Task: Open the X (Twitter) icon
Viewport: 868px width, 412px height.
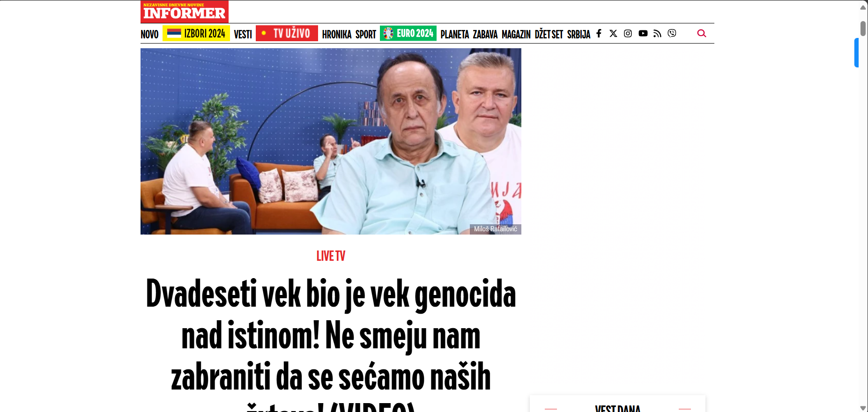Action: pyautogui.click(x=613, y=33)
